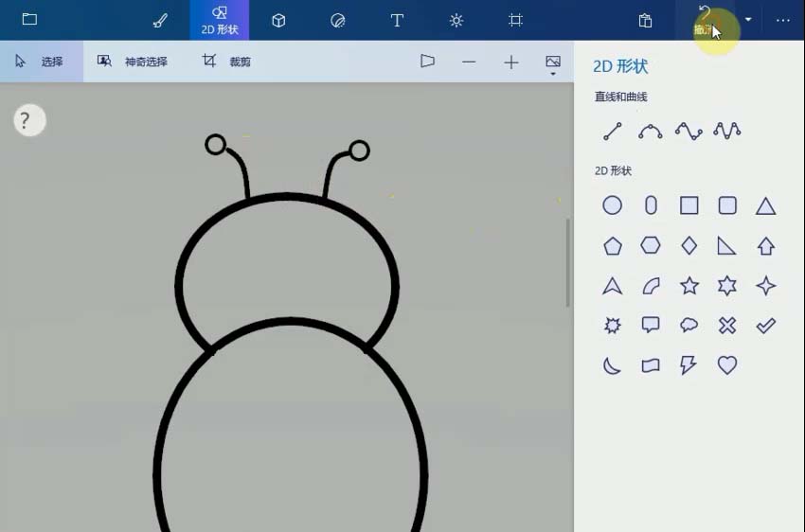This screenshot has height=532, width=805.
Task: Pick the up arrow shape
Action: [765, 246]
